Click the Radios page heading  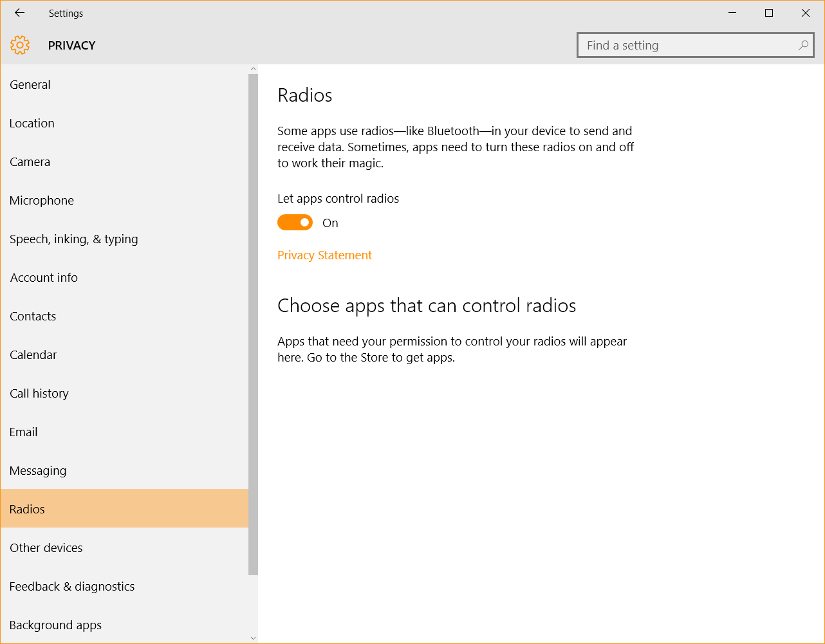click(x=305, y=95)
